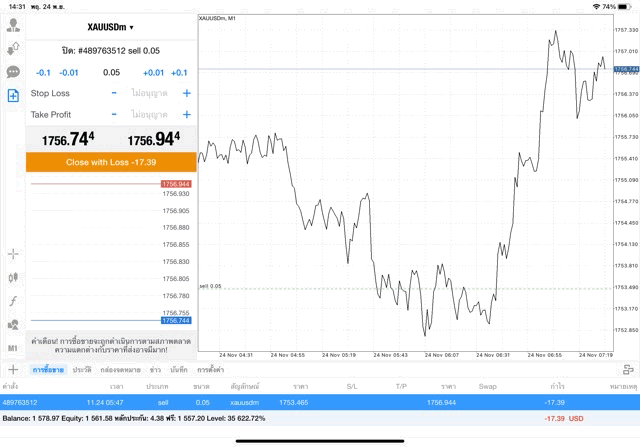
Task: Decrease the Take Profit value with minus
Action: pos(114,115)
